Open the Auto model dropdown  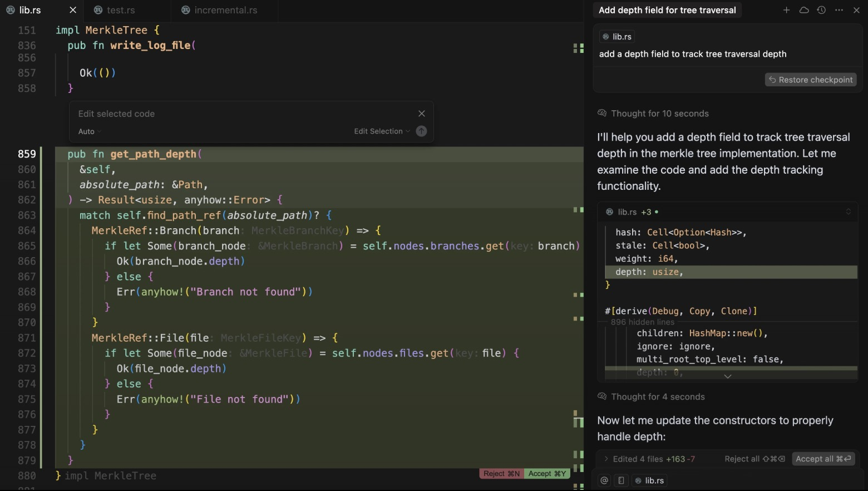click(x=90, y=131)
